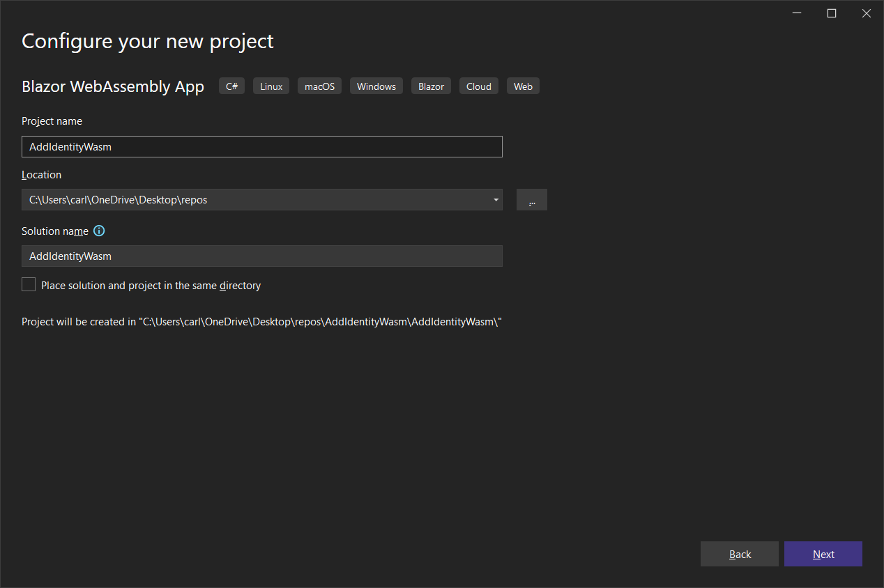Browse for location with the ellipsis button
The width and height of the screenshot is (884, 588).
click(x=532, y=199)
